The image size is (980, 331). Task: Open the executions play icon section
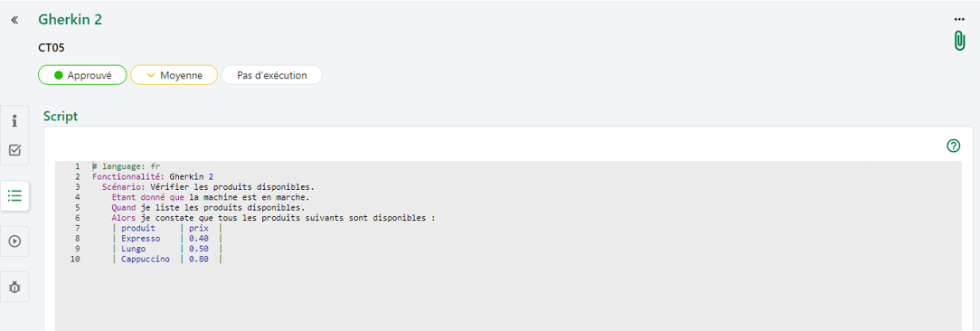[15, 241]
